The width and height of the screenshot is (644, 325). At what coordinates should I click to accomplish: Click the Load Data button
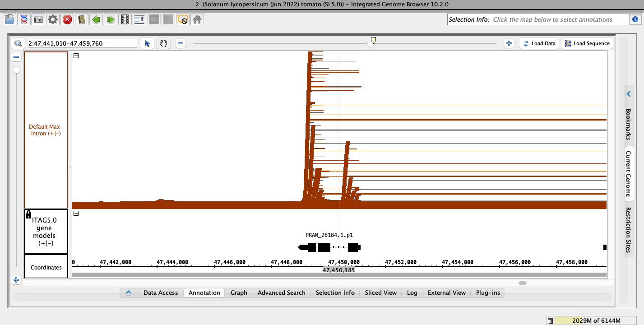pyautogui.click(x=539, y=43)
